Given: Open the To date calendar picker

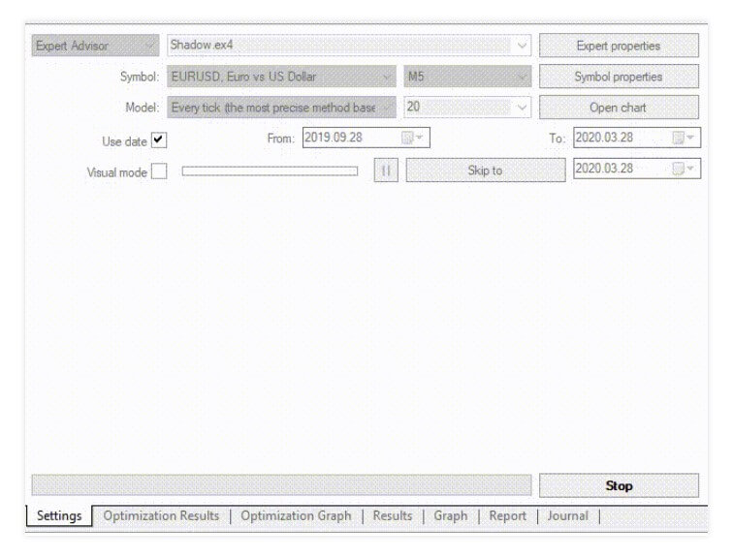Looking at the screenshot, I should click(684, 138).
